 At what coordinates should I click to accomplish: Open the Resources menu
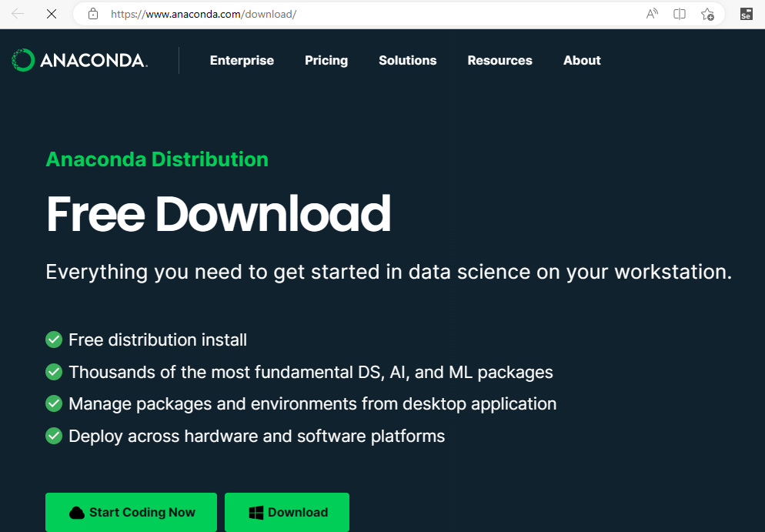[500, 61]
